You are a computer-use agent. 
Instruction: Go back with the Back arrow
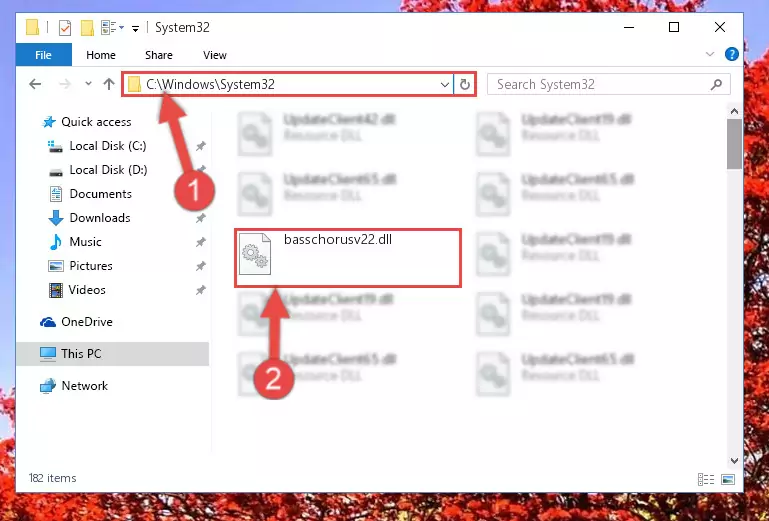pos(35,84)
